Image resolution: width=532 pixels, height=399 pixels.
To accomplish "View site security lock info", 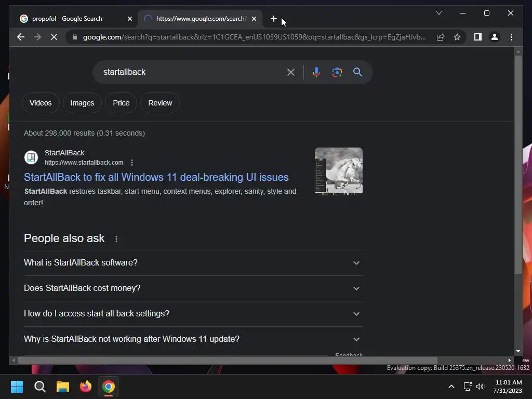I will pyautogui.click(x=75, y=37).
